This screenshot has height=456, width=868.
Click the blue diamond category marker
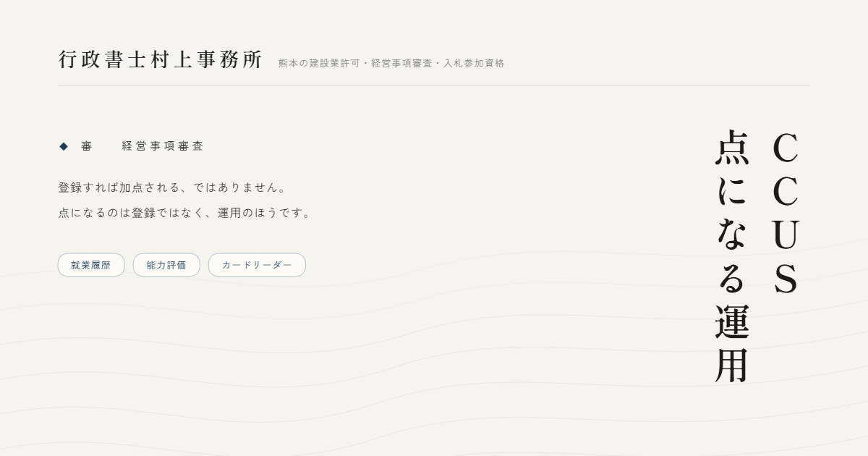[64, 146]
